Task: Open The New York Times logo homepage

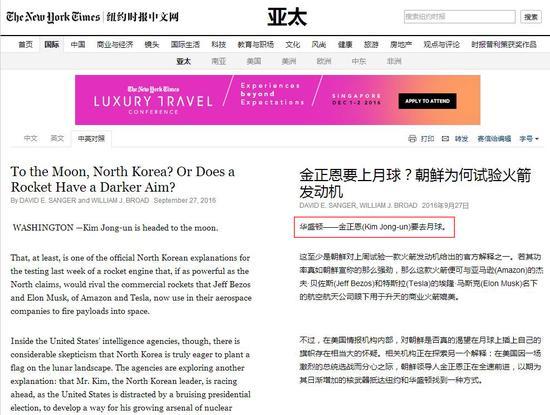Action: [x=53, y=16]
